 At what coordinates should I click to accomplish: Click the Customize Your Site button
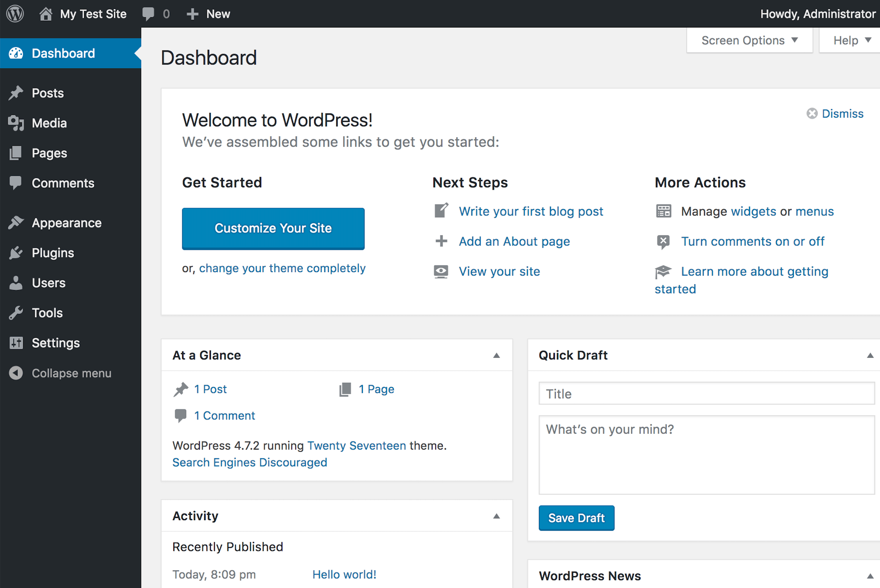point(273,228)
